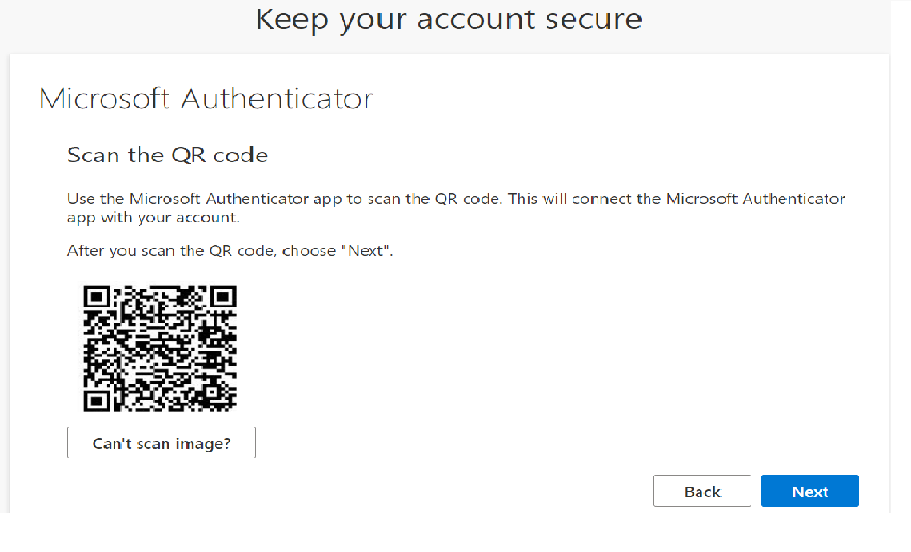
Task: Click the word "Scan" in the subheading
Action: [87, 155]
